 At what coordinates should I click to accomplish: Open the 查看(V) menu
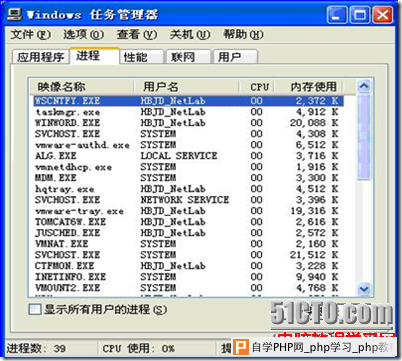point(137,34)
